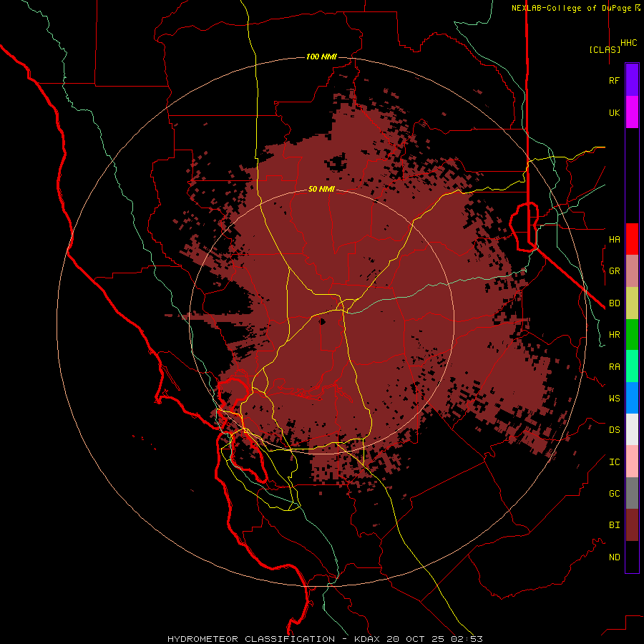Viewport: 644px width, 644px height.
Task: Click the HA red legend swatch
Action: click(x=632, y=239)
